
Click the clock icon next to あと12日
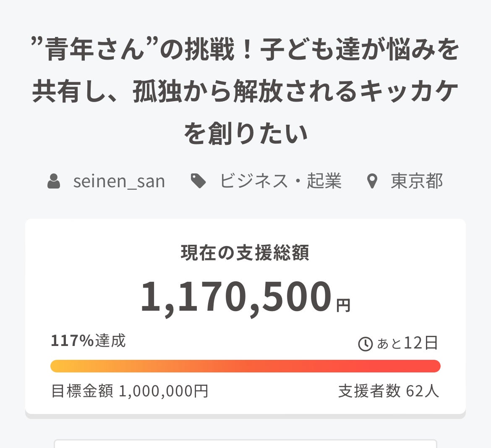365,344
